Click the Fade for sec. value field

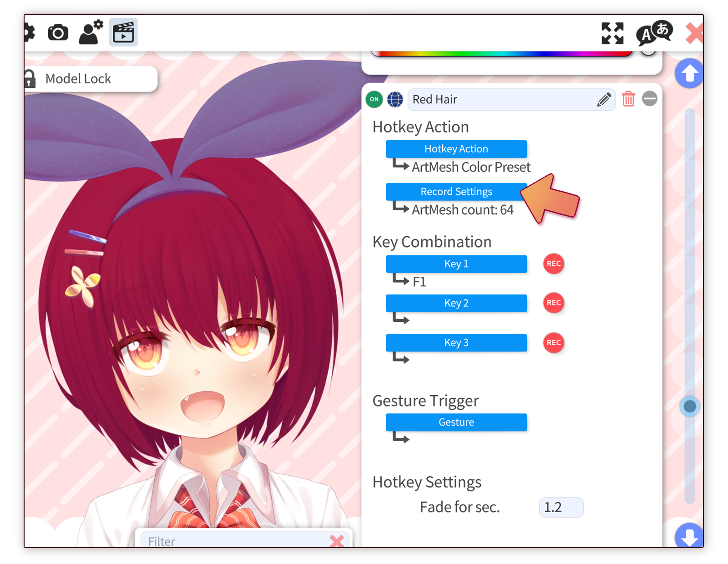coord(561,507)
